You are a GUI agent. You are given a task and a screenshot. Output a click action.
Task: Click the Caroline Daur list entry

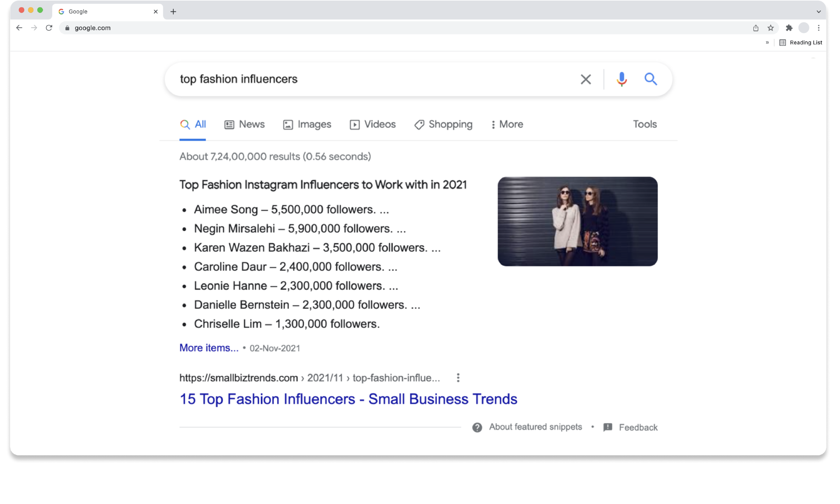point(295,267)
